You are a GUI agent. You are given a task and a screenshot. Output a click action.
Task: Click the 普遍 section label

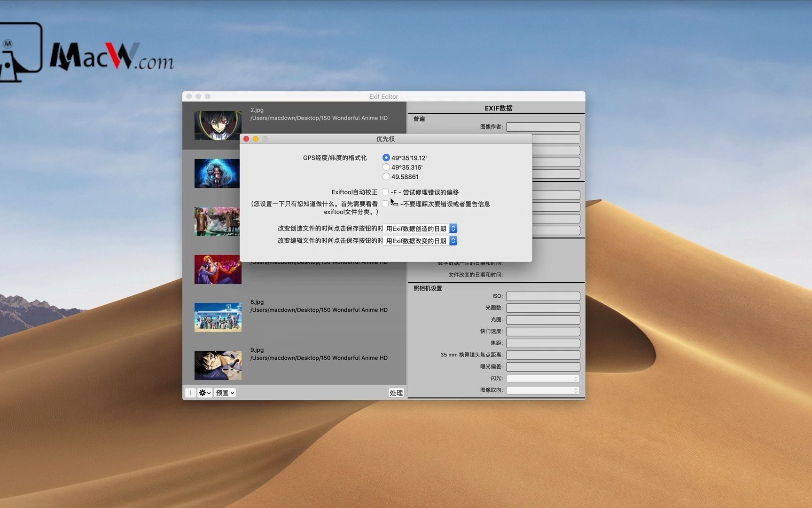click(419, 119)
